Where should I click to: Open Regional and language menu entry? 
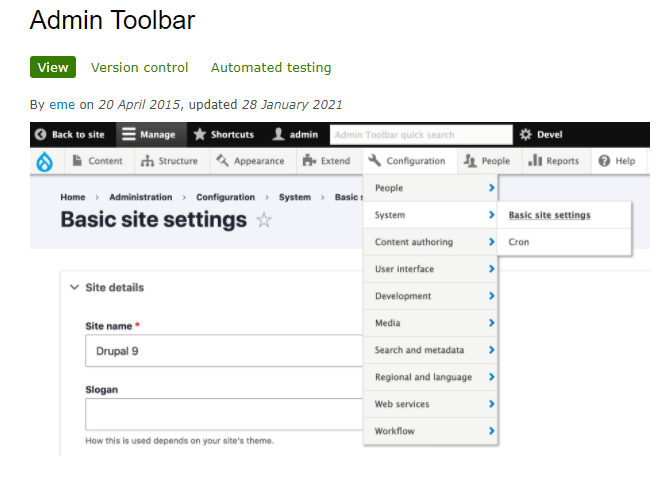[x=430, y=377]
